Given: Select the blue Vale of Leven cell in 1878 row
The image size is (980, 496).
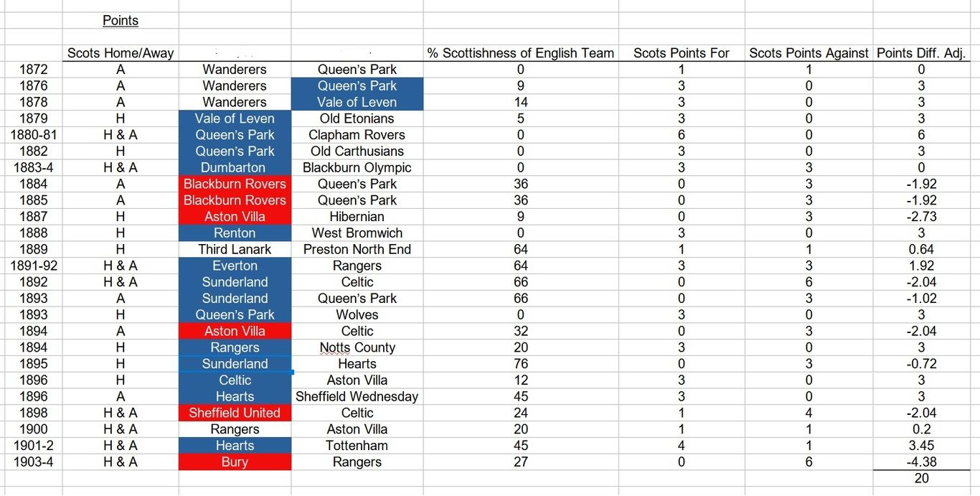Looking at the screenshot, I should [x=357, y=102].
